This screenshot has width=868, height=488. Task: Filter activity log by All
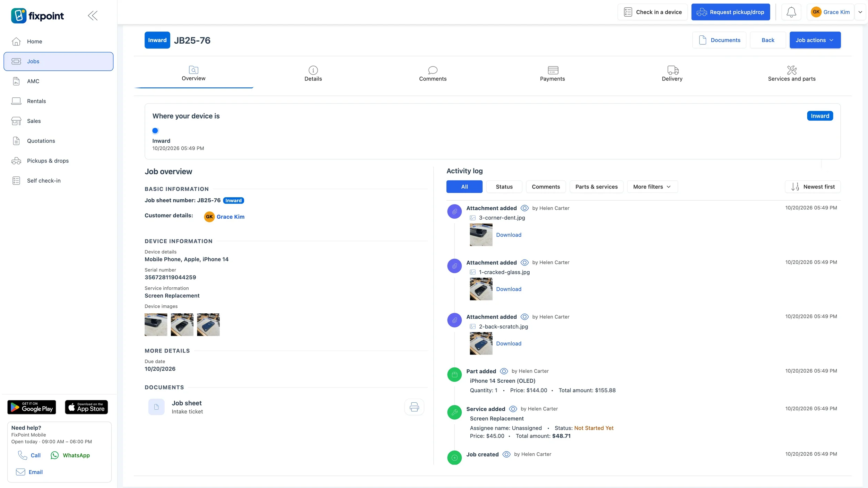(464, 187)
